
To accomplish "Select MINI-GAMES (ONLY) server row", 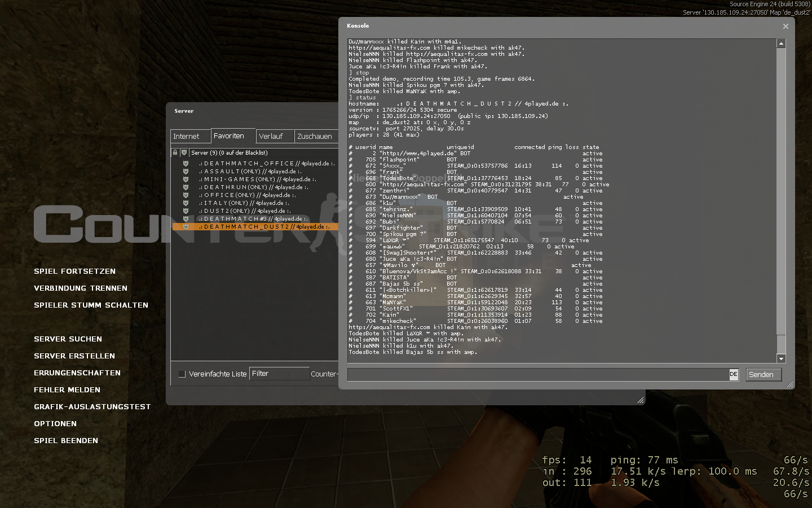I will (x=255, y=179).
